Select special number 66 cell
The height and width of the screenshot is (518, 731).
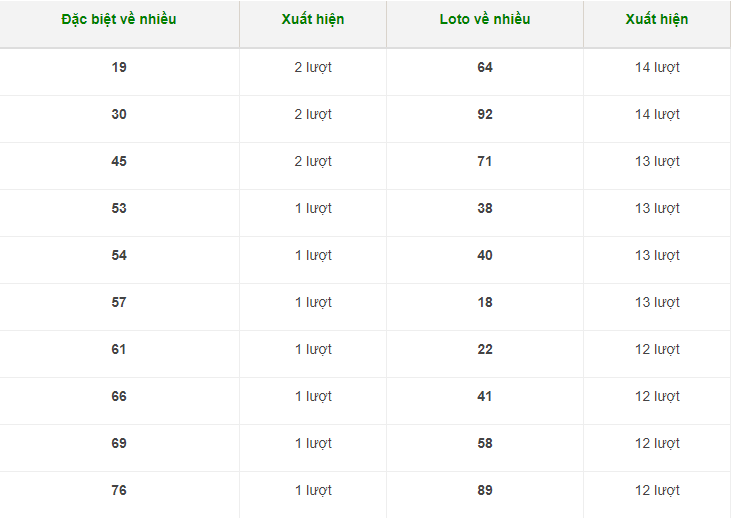pyautogui.click(x=119, y=396)
